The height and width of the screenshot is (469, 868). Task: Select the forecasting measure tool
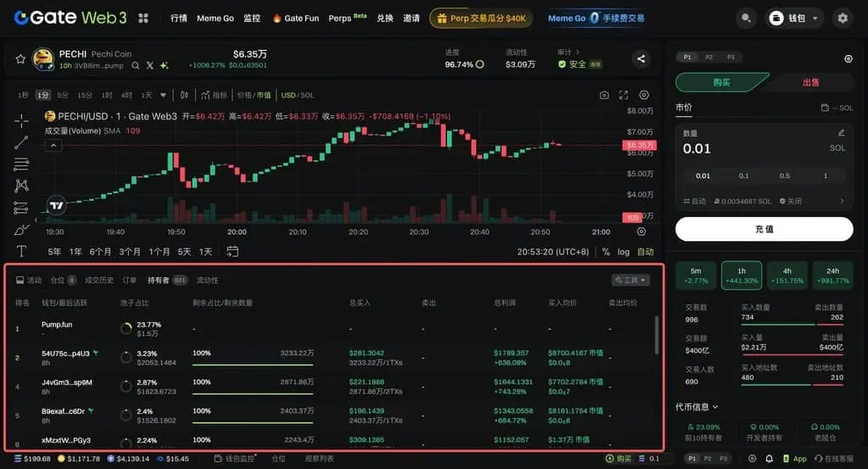(x=21, y=208)
